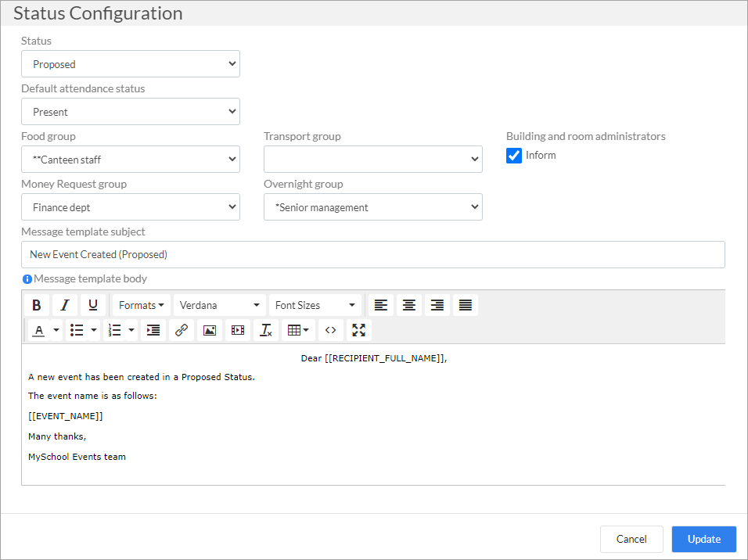Justify the message body text

click(x=465, y=305)
